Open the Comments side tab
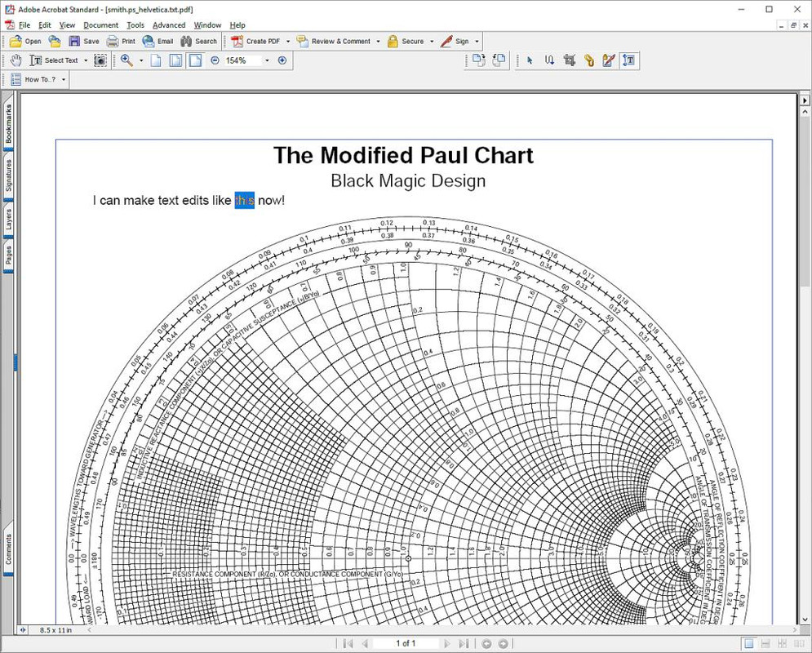812x653 pixels. 8,549
